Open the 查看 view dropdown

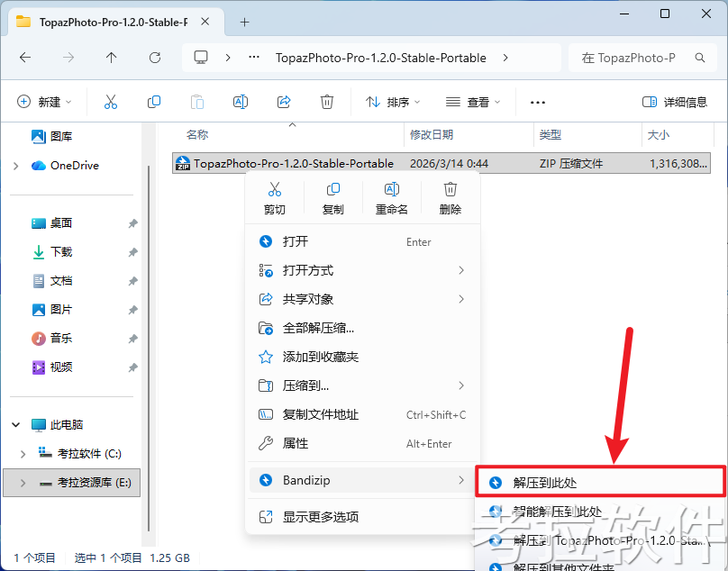472,102
